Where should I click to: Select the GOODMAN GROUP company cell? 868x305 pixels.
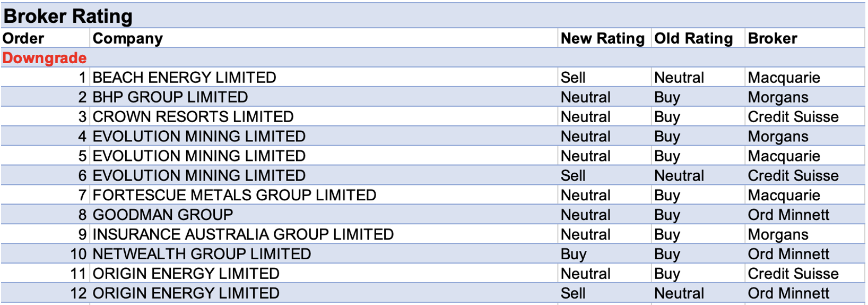[163, 215]
